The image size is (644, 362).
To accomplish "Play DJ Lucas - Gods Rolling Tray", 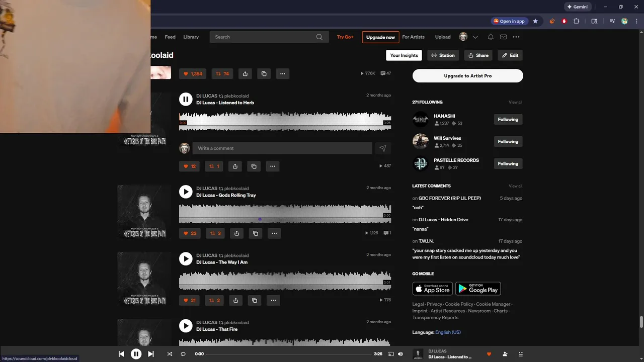I will pyautogui.click(x=186, y=192).
